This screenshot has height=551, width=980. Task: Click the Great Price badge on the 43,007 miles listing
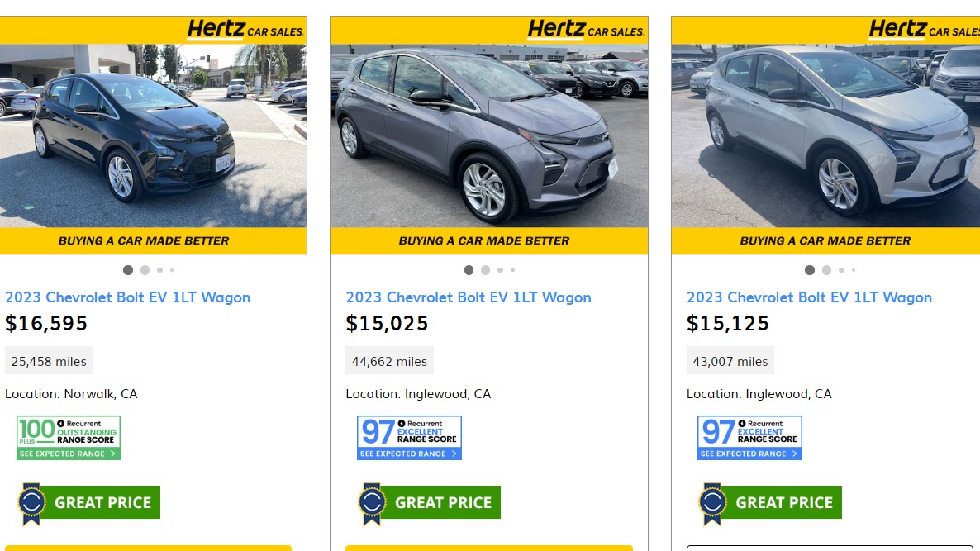pos(770,502)
